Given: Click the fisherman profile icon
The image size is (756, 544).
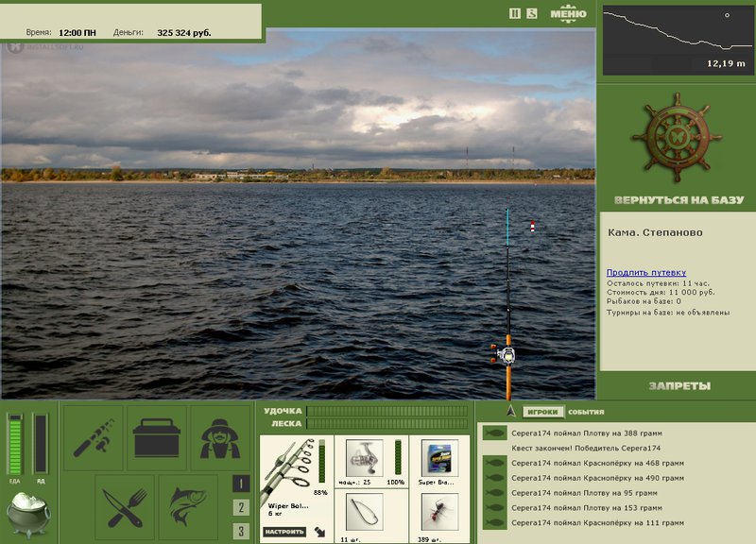Looking at the screenshot, I should (x=220, y=438).
